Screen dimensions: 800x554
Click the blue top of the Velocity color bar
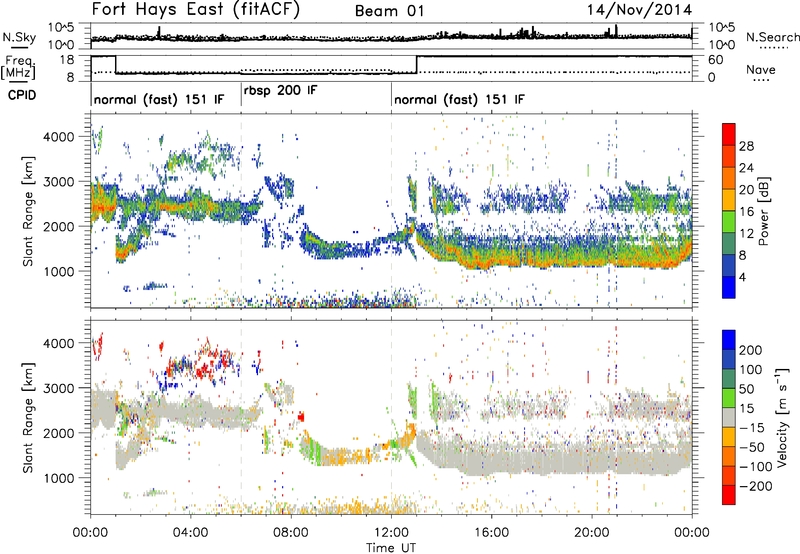pyautogui.click(x=729, y=339)
